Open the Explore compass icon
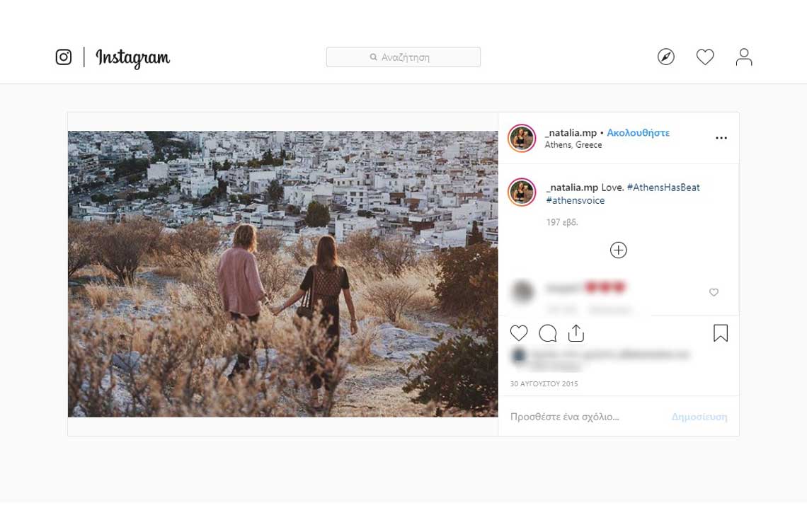The image size is (807, 532). [x=665, y=57]
